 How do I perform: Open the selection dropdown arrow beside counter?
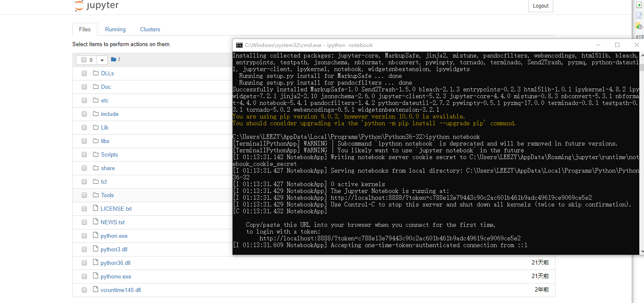coord(102,60)
